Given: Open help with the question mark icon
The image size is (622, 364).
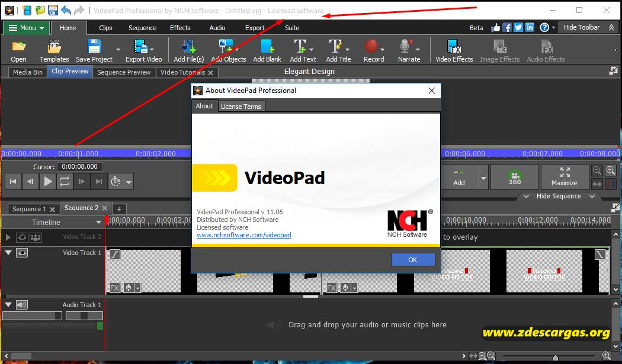Looking at the screenshot, I should (x=544, y=27).
